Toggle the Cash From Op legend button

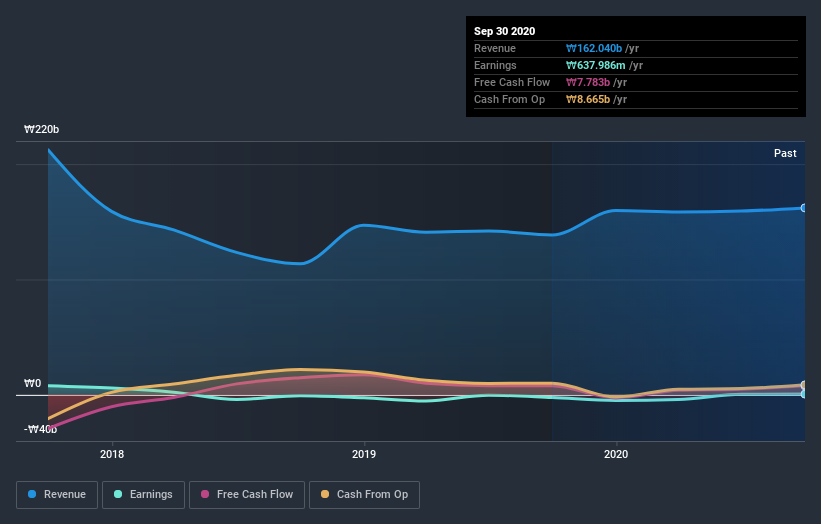364,495
